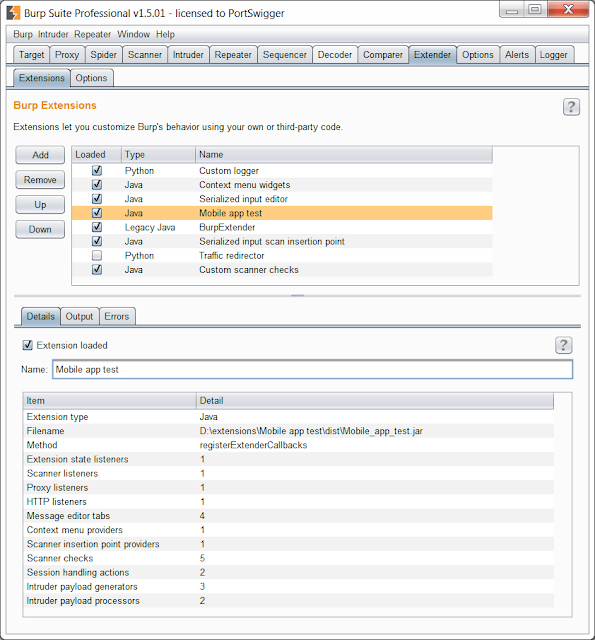Open the Window menu
The width and height of the screenshot is (595, 640).
133,34
